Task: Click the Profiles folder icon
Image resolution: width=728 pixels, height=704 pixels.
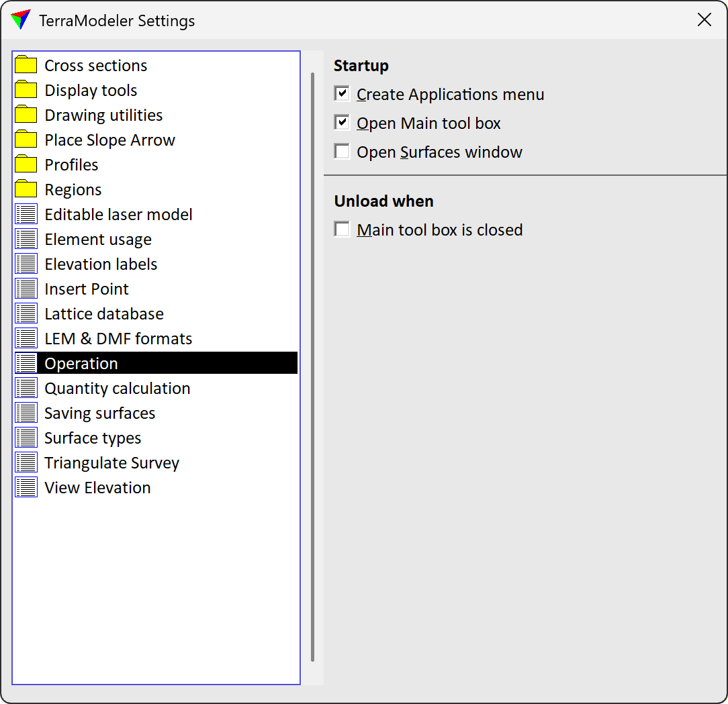Action: pyautogui.click(x=26, y=164)
